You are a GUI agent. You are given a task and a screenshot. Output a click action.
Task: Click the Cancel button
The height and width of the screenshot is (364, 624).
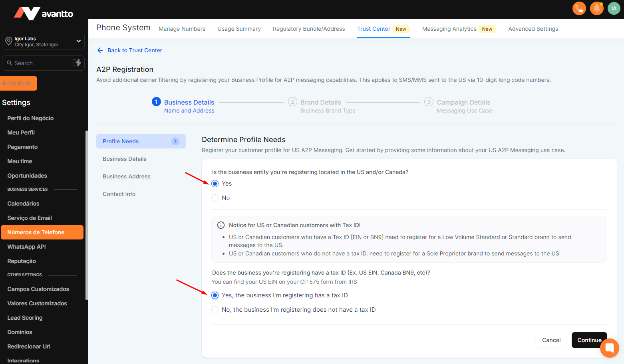tap(551, 340)
